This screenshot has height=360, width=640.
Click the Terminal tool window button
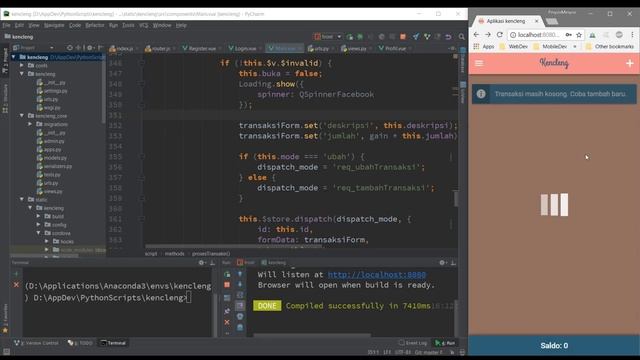(113, 343)
